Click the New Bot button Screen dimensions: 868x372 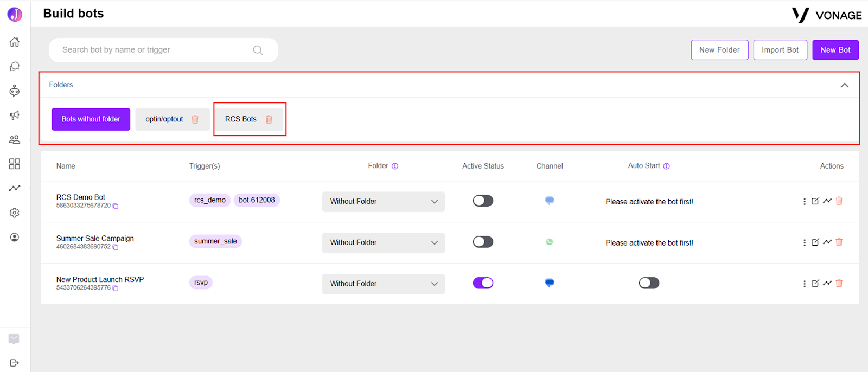[835, 50]
